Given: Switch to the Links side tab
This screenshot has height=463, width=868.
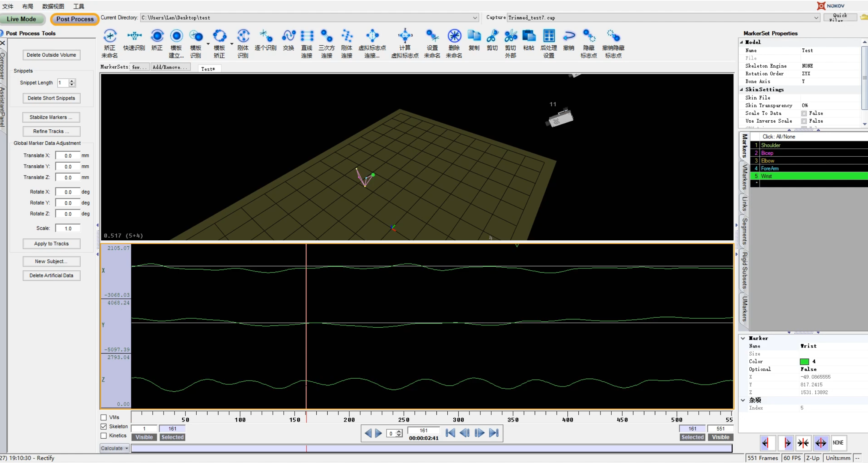Looking at the screenshot, I should 745,204.
